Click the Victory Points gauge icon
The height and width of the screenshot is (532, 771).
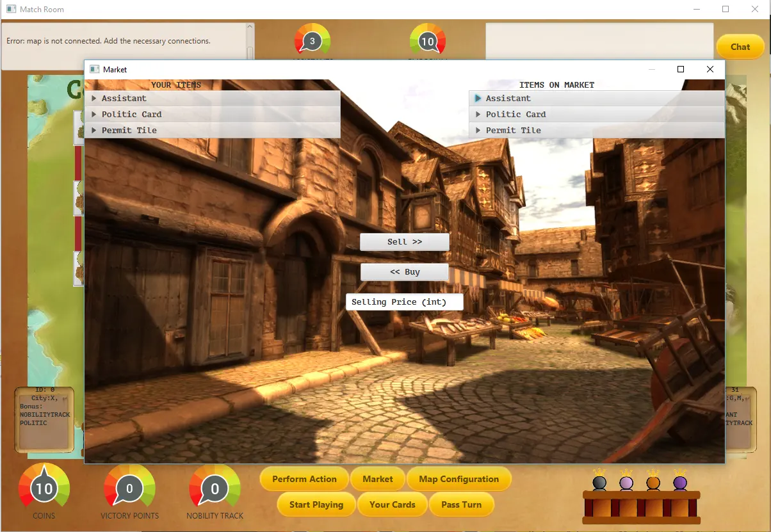(129, 488)
